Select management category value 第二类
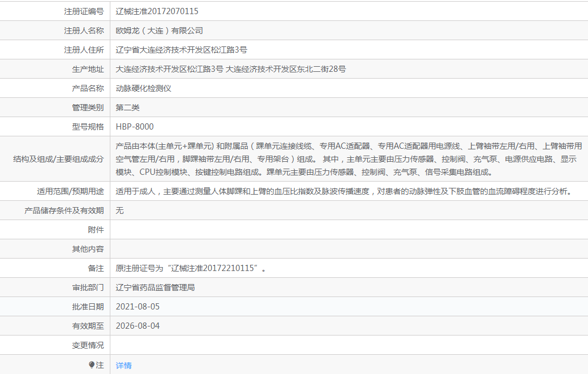This screenshot has height=374, width=588. tap(127, 108)
